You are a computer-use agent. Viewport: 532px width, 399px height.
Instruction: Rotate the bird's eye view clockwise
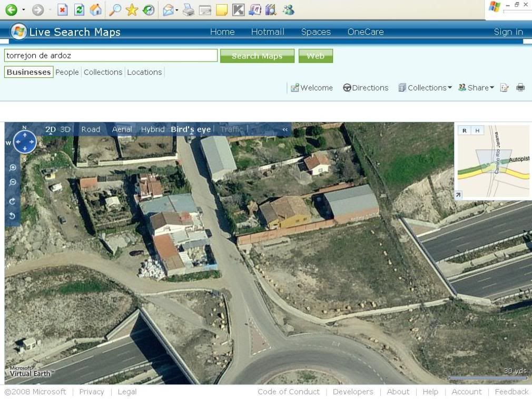point(13,201)
